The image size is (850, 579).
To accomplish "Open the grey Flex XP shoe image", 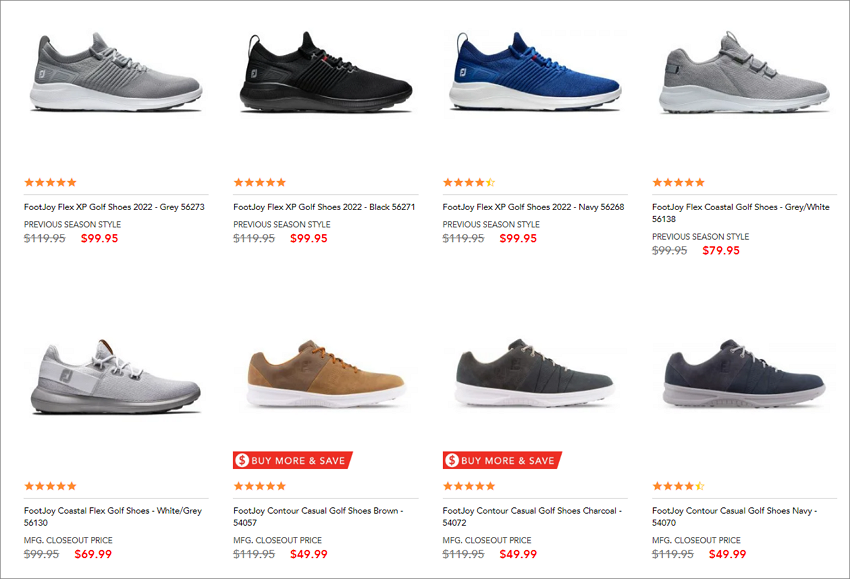I will 115,72.
